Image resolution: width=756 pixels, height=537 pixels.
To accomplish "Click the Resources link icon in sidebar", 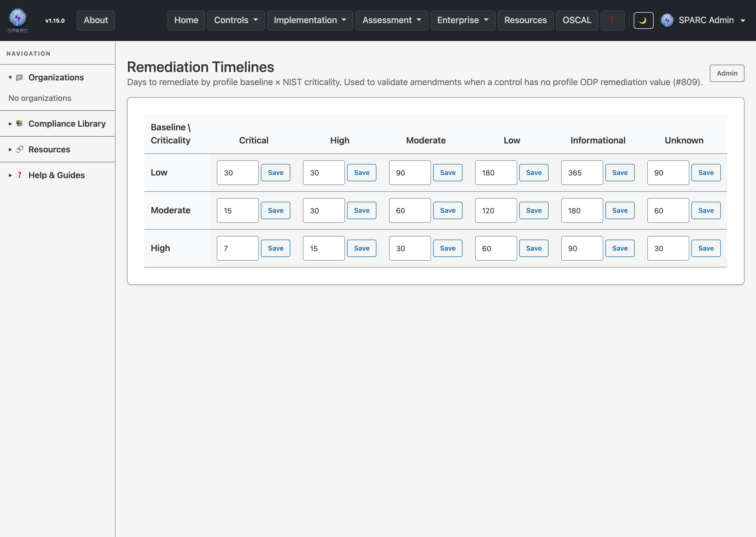I will pos(19,149).
